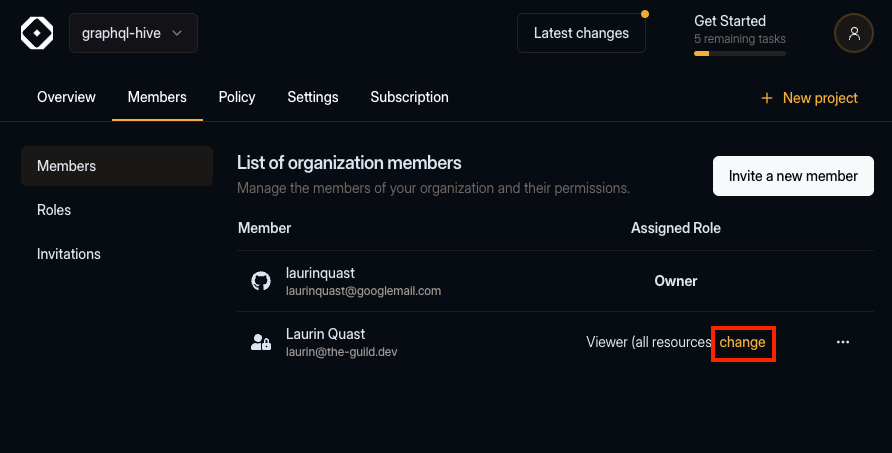892x453 pixels.
Task: Select the Subscription tab
Action: click(409, 97)
